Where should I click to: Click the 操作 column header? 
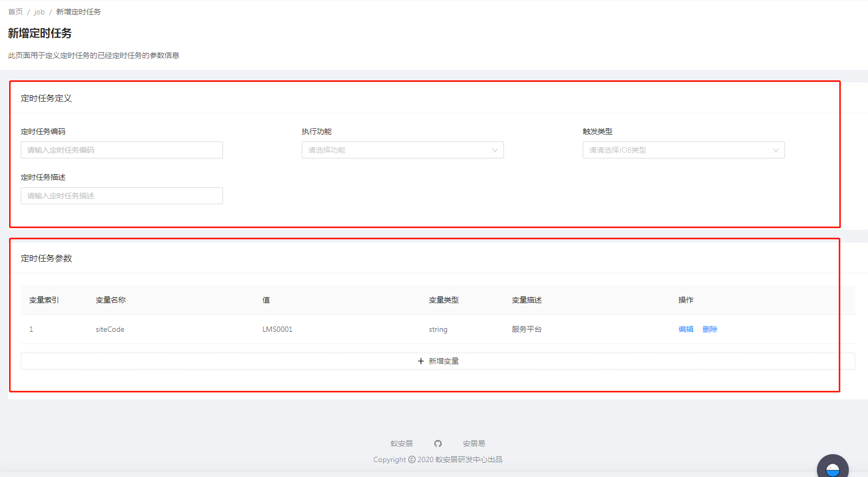pos(686,300)
